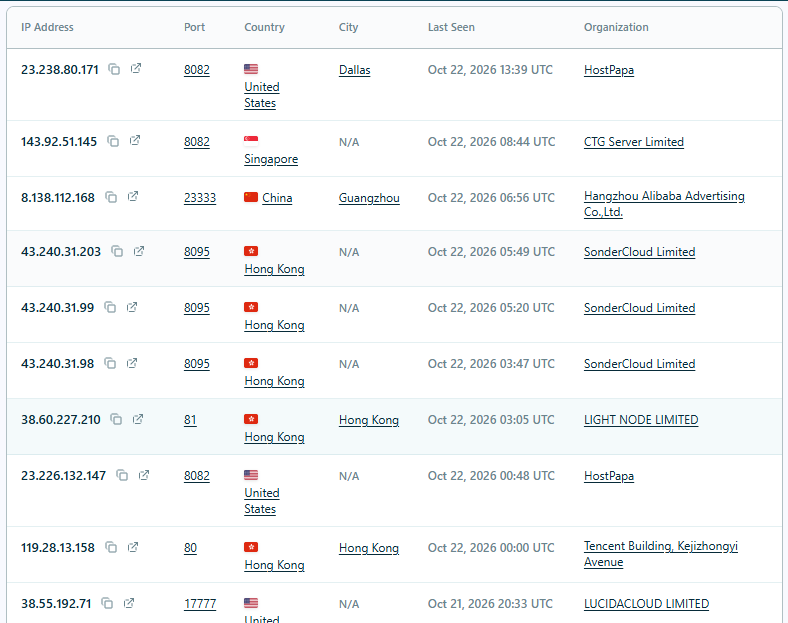Open HostPapa organization for 23.226.132.147
Screen dimensions: 788x623
coord(609,476)
